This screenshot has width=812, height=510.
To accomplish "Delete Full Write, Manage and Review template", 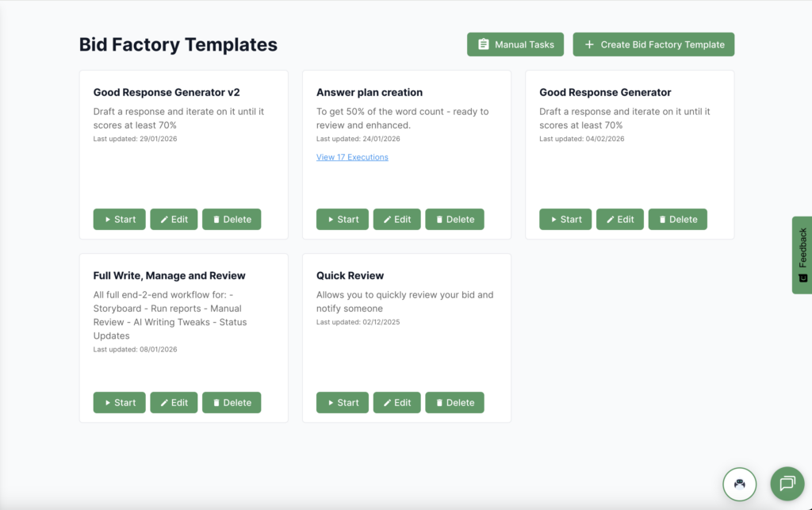I will [x=232, y=403].
